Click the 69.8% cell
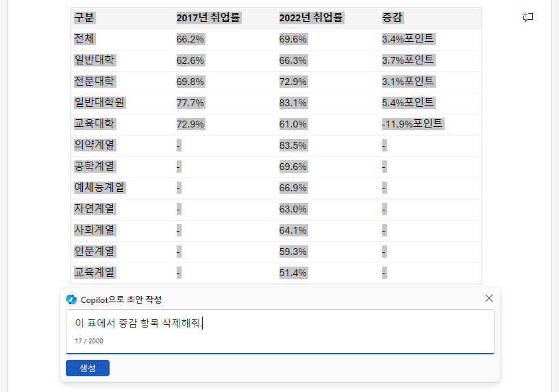 click(x=190, y=82)
